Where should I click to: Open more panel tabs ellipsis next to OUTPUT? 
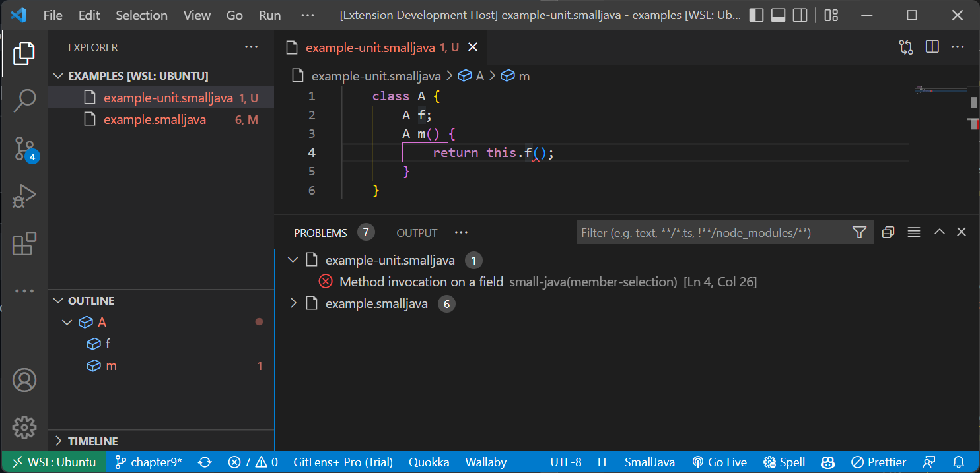point(461,232)
